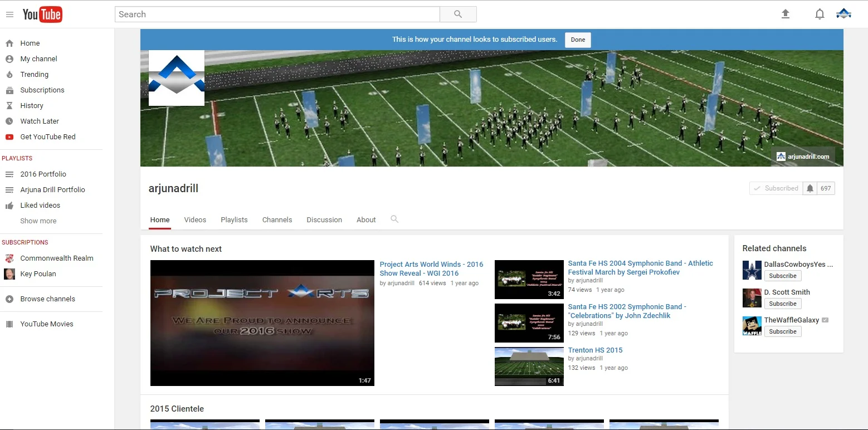868x430 pixels.
Task: Open the Discussion tab
Action: pos(324,219)
